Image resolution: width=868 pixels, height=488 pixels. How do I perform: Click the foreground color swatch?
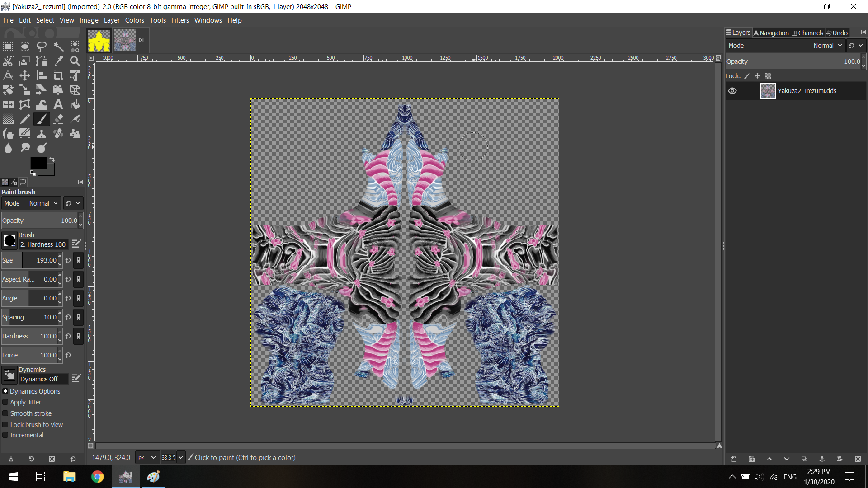[x=38, y=163]
